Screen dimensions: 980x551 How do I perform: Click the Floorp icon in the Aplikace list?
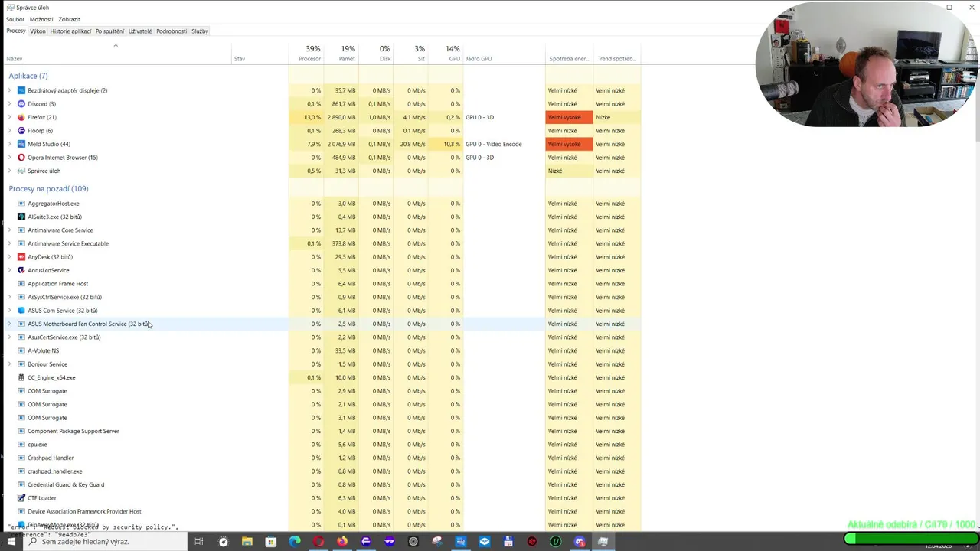(21, 131)
